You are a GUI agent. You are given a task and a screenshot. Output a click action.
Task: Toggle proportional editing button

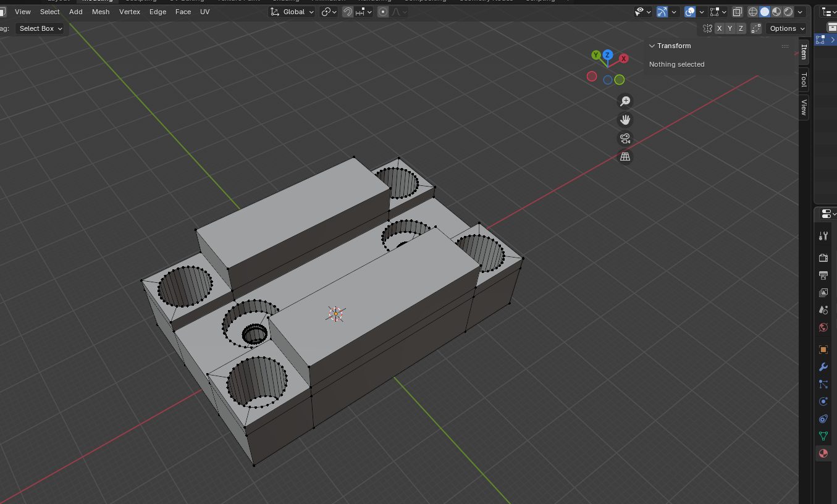383,12
